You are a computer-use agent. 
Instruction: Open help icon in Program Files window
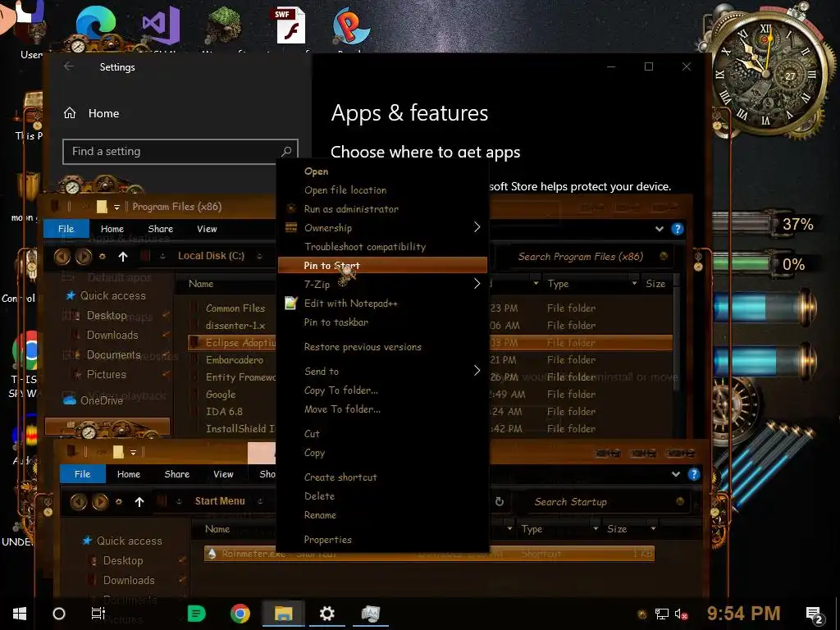[x=677, y=230]
